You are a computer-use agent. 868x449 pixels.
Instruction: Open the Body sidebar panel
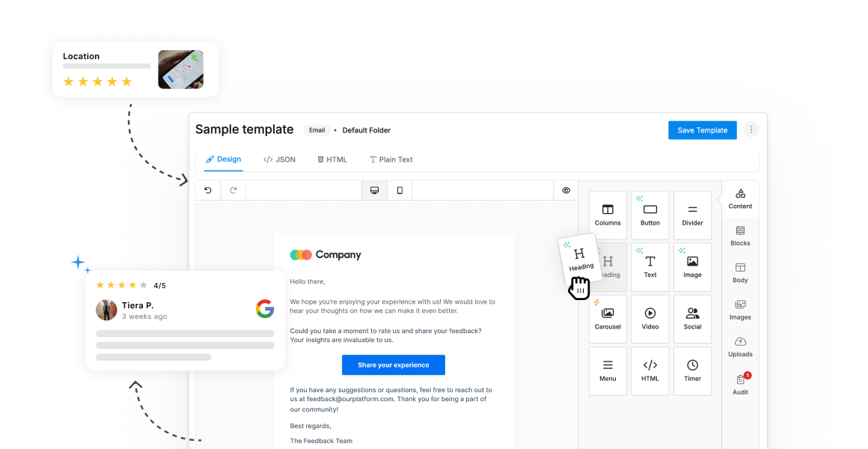point(740,273)
